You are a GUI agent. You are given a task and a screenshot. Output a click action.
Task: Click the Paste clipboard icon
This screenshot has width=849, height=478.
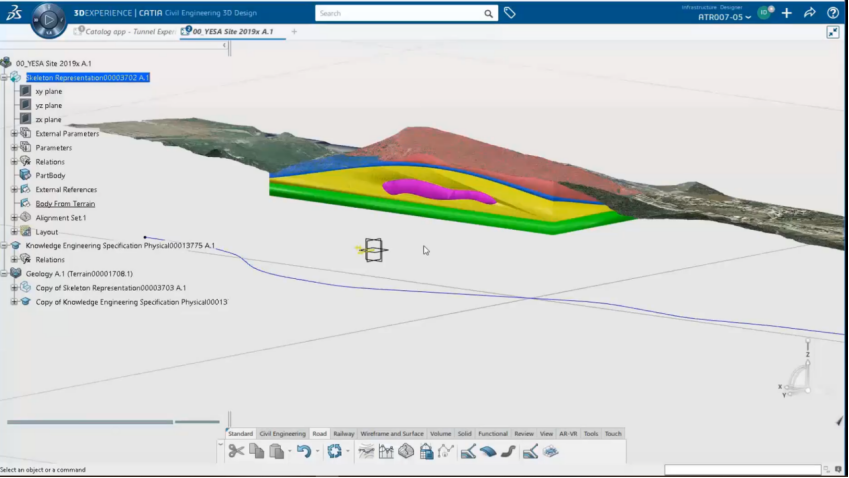point(277,452)
